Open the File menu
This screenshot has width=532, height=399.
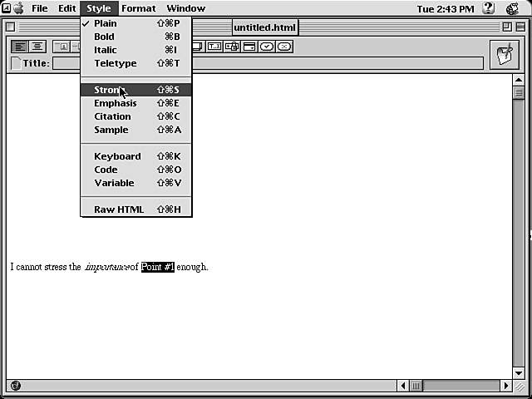coord(39,8)
